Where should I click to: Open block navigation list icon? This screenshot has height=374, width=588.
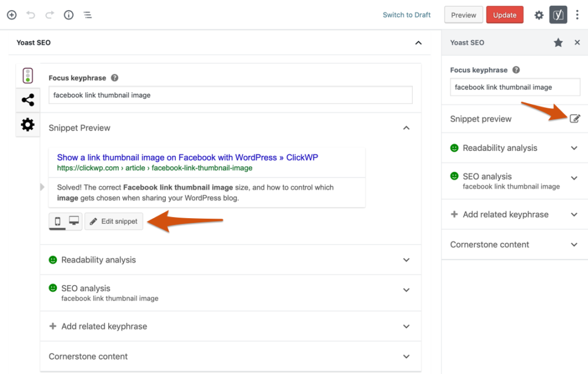point(88,15)
